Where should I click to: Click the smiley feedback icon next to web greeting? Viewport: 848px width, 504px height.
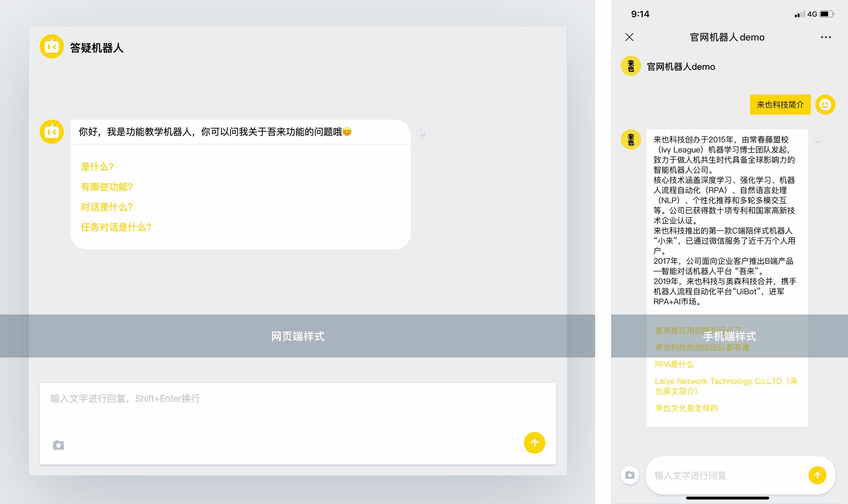(x=423, y=133)
